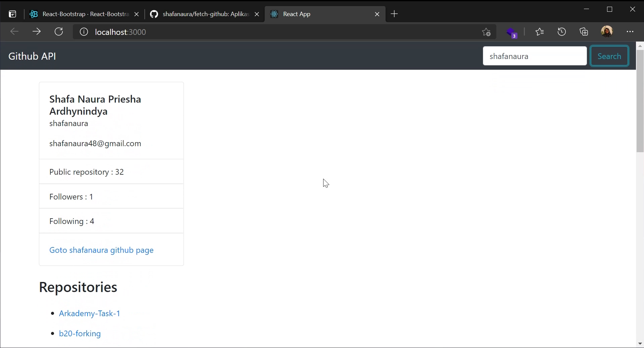Minimize the browser window
Screen dimensions: 644x348
click(x=587, y=9)
